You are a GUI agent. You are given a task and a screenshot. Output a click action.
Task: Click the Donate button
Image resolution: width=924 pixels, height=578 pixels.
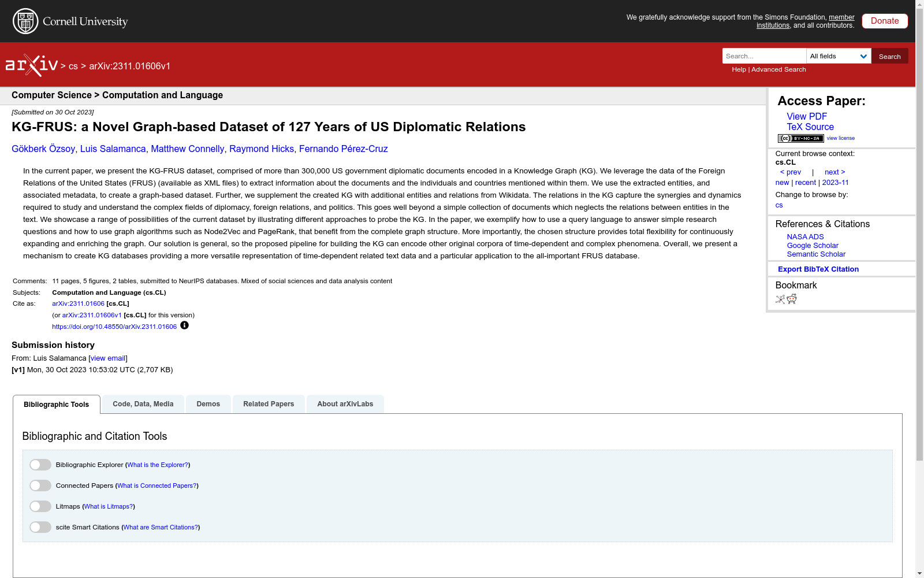click(885, 21)
